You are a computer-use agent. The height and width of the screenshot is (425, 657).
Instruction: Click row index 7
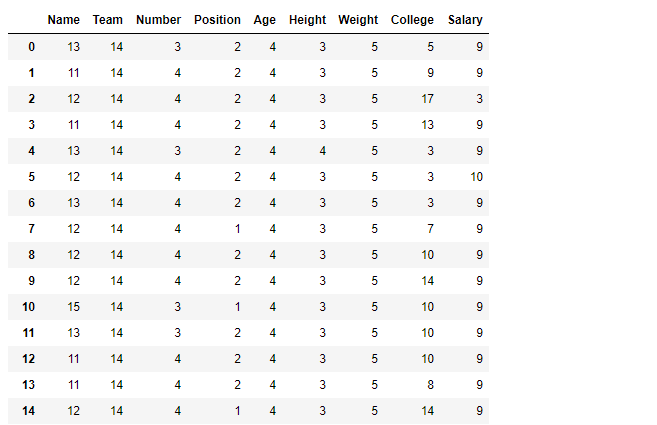point(31,228)
